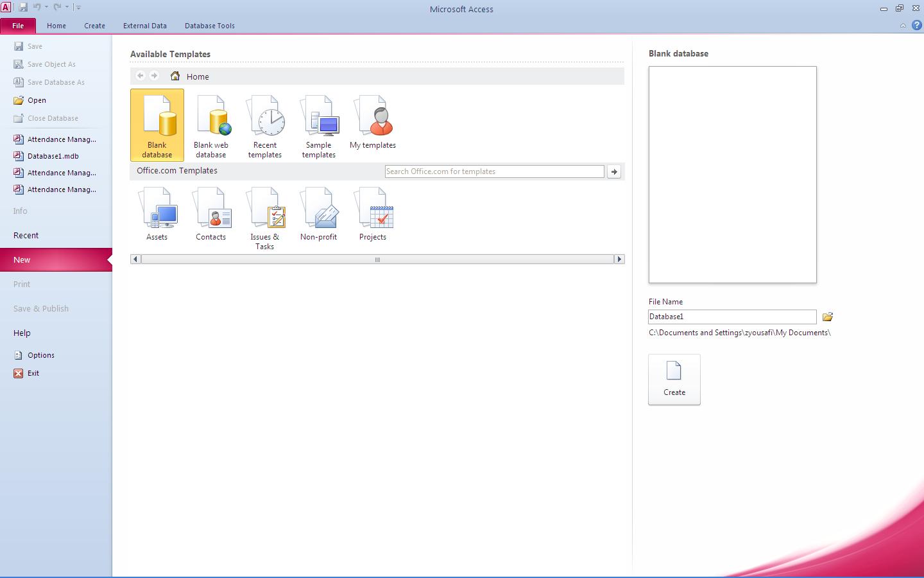This screenshot has width=924, height=578.
Task: Click the Save icon in Quick Access Toolbar
Action: click(23, 7)
